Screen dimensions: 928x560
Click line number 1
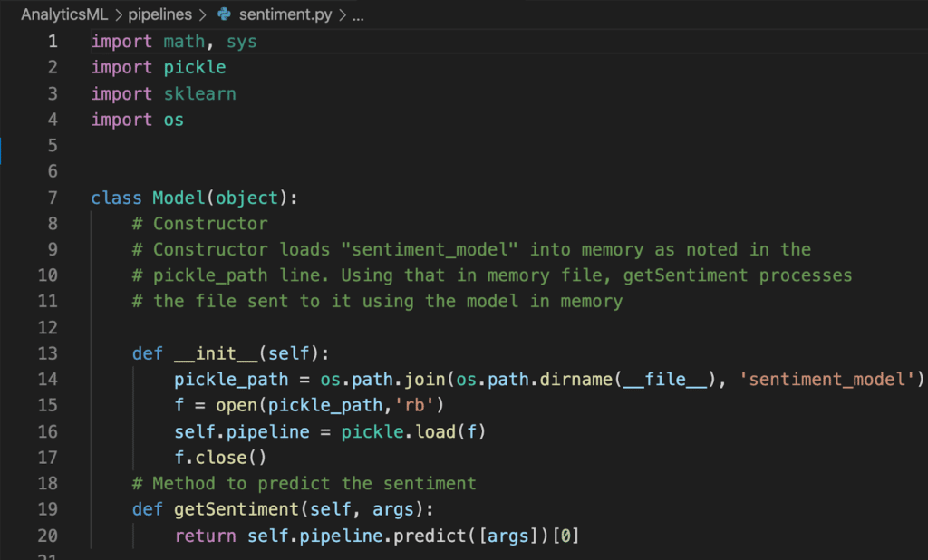[52, 41]
